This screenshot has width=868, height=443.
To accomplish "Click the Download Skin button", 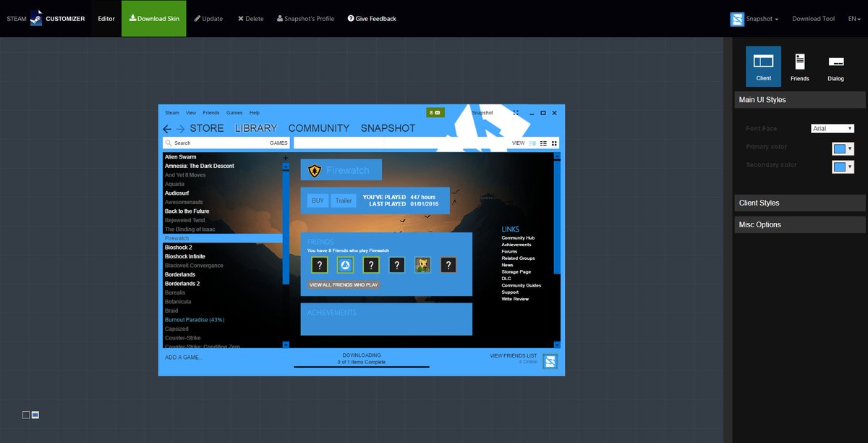I will pos(153,19).
